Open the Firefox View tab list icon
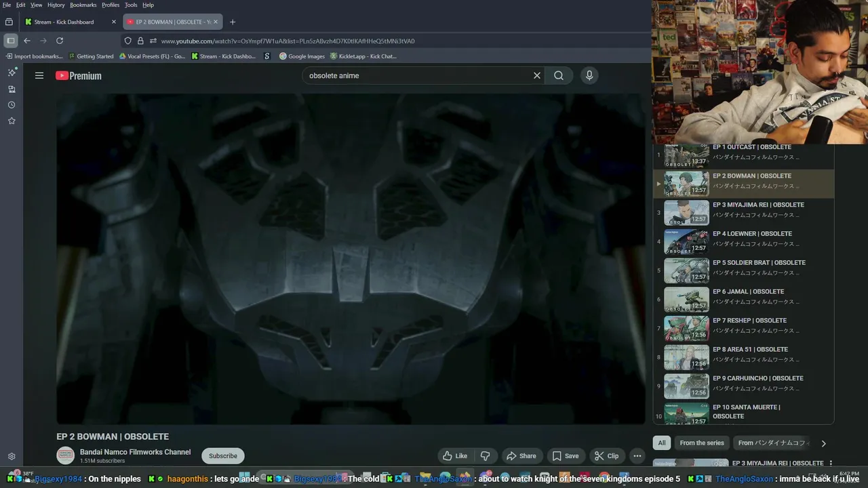The height and width of the screenshot is (488, 868). [9, 22]
